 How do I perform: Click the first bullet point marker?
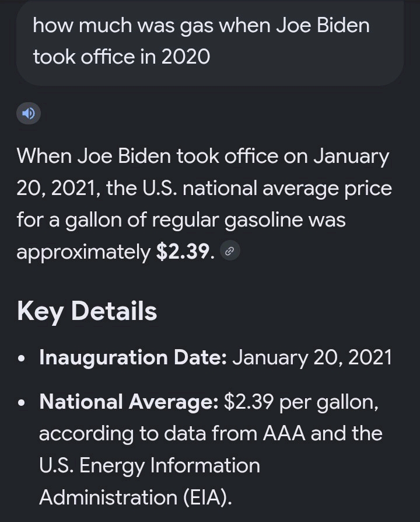pos(22,359)
